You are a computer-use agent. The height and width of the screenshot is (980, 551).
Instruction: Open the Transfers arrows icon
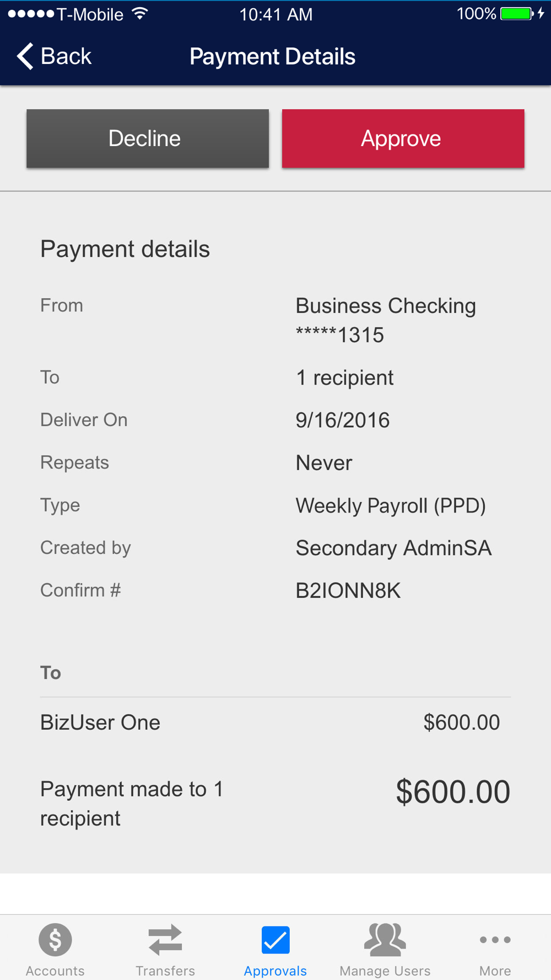(x=165, y=939)
